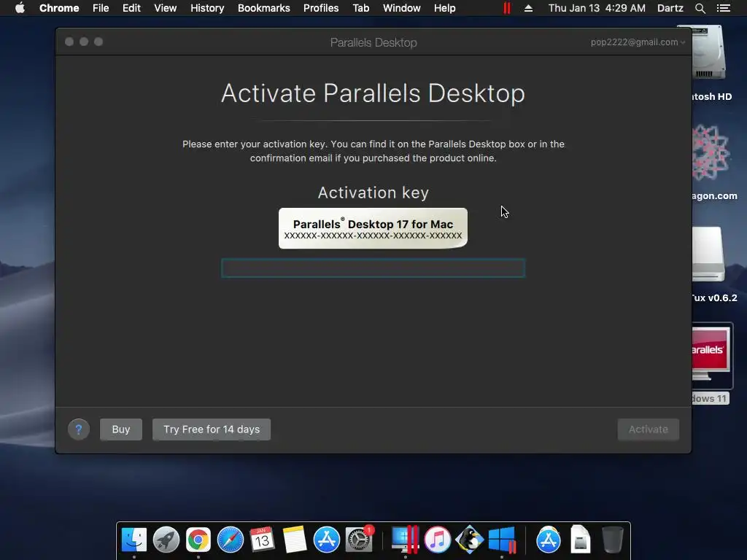747x560 pixels.
Task: Open the Profiles menu
Action: tap(321, 8)
